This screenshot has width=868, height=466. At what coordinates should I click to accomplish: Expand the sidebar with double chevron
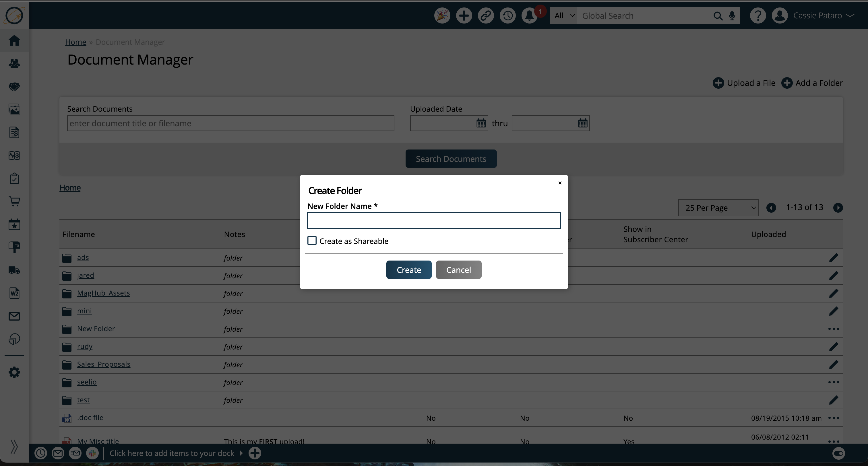point(14,446)
